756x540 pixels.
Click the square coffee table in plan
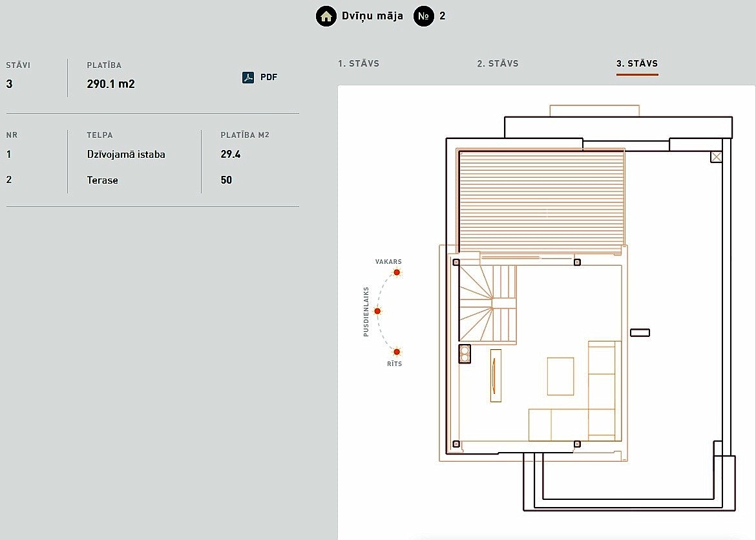click(x=560, y=376)
